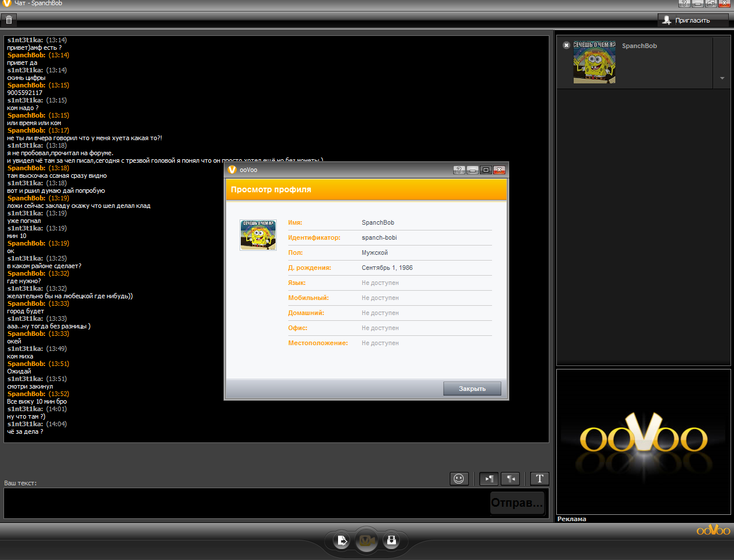Image resolution: width=734 pixels, height=560 pixels.
Task: Select the Мужской gender value
Action: click(375, 252)
